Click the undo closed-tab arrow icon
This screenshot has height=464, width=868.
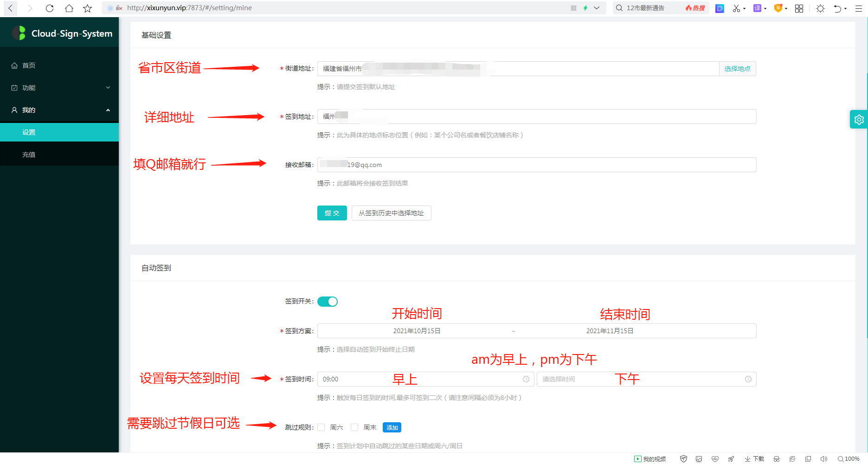pos(837,8)
